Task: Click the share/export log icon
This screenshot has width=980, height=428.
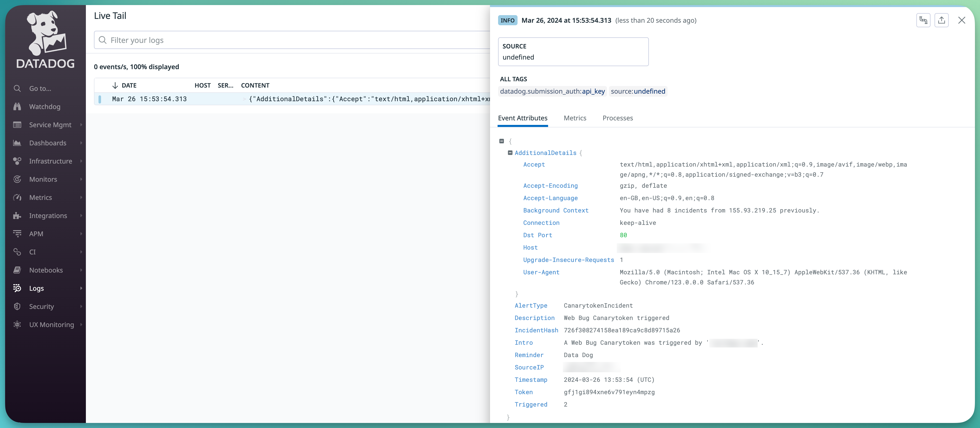Action: [941, 20]
